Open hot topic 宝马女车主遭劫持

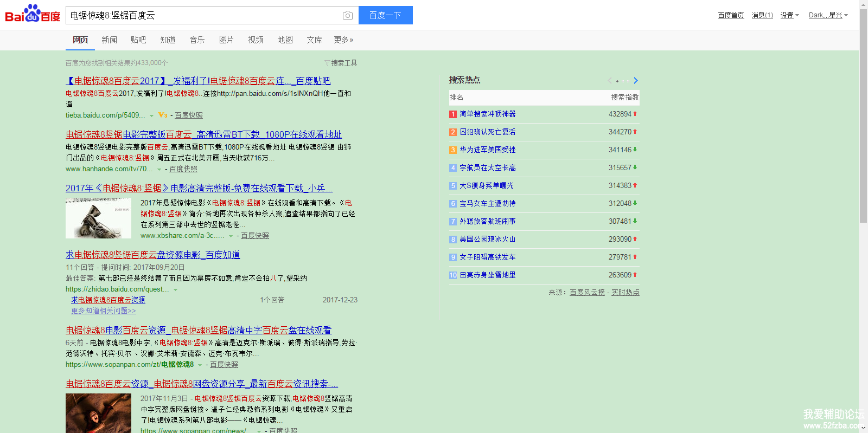coord(488,203)
